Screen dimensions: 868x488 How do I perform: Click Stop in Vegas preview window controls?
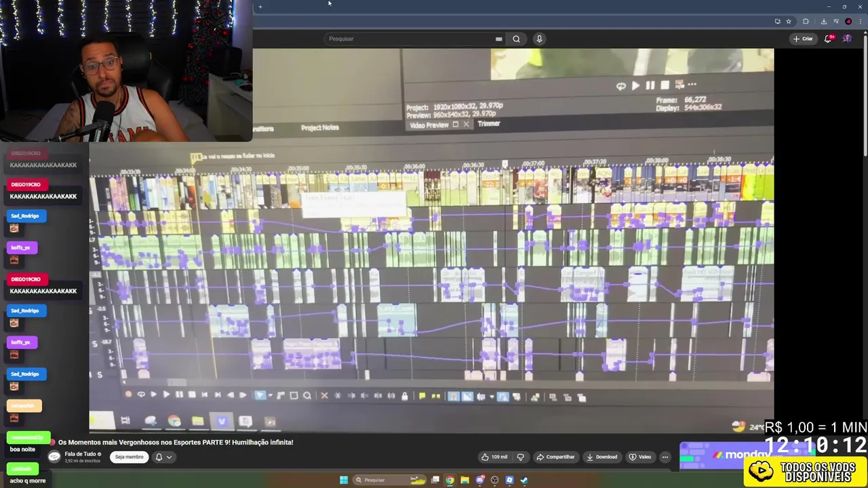coord(665,85)
